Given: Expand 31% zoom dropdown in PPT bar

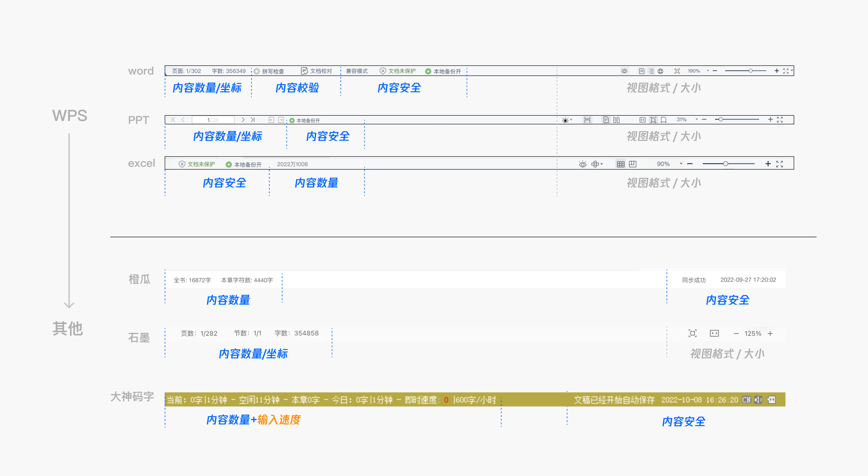Looking at the screenshot, I should 696,120.
